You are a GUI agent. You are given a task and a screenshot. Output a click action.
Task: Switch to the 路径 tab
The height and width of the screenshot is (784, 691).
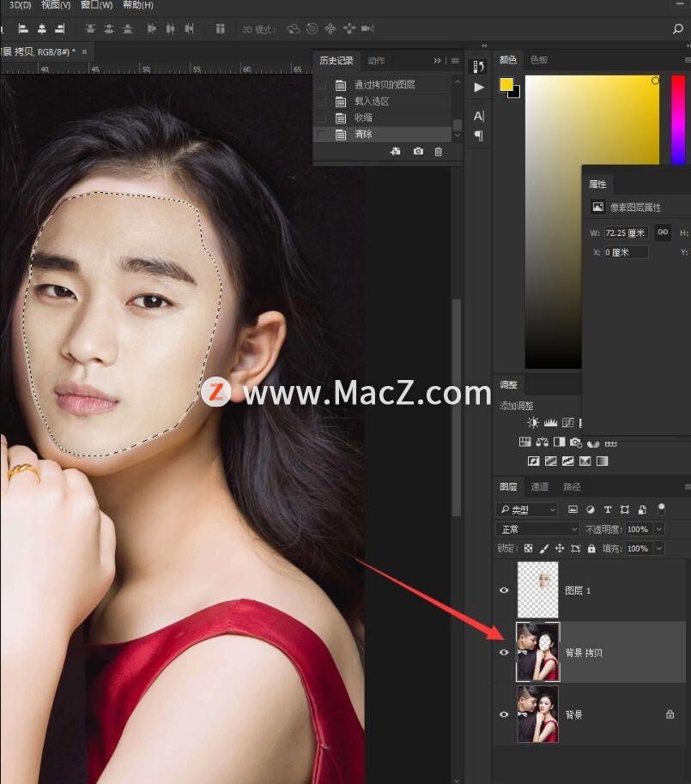[572, 486]
